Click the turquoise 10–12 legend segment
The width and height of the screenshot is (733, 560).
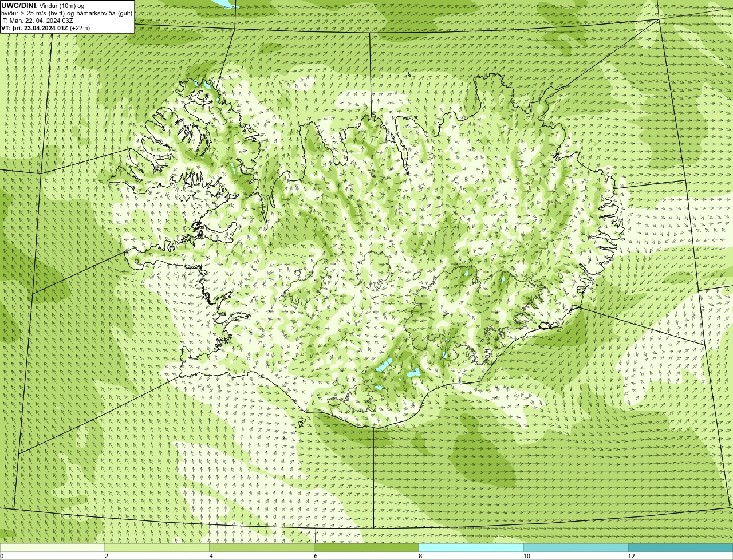pos(576,547)
